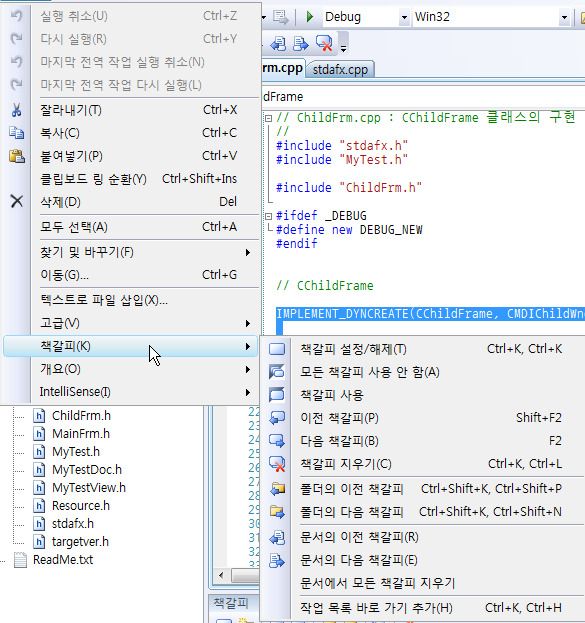Collapse the ChildFrm.cpp header comment region

click(x=269, y=118)
